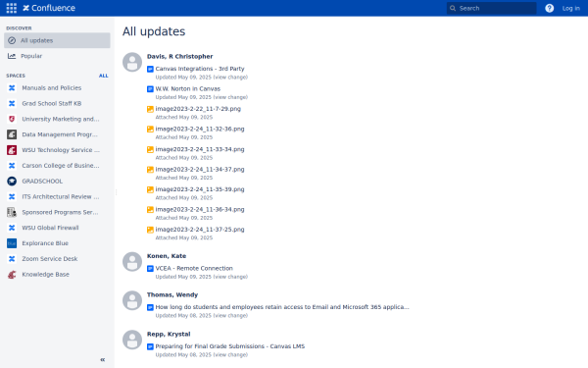Click the WSU Global Firewall space icon
Image resolution: width=588 pixels, height=368 pixels.
pyautogui.click(x=12, y=228)
